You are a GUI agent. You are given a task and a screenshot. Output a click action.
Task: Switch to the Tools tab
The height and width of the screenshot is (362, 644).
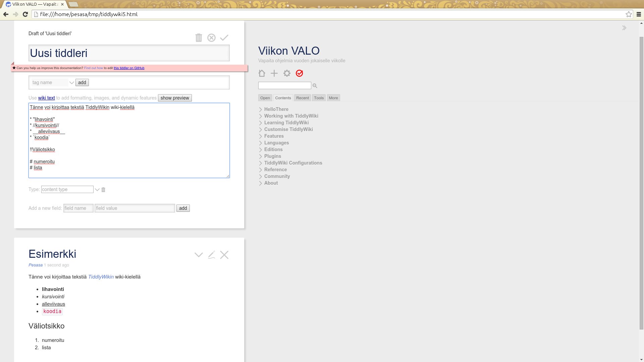pyautogui.click(x=319, y=98)
